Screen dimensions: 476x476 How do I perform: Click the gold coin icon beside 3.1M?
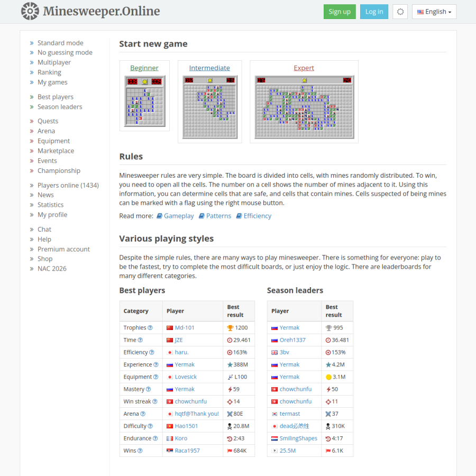point(328,377)
